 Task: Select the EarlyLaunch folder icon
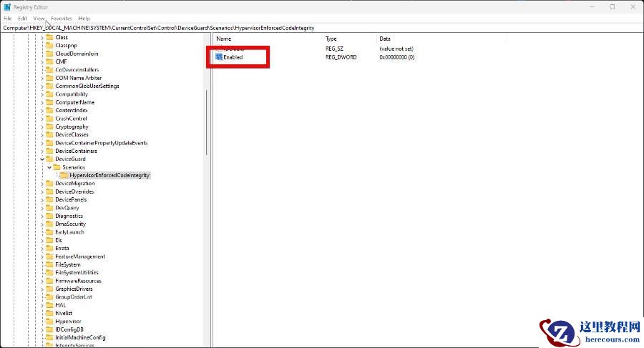49,232
